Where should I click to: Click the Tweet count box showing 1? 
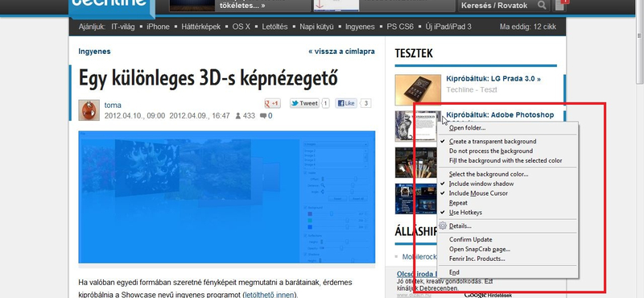(325, 103)
